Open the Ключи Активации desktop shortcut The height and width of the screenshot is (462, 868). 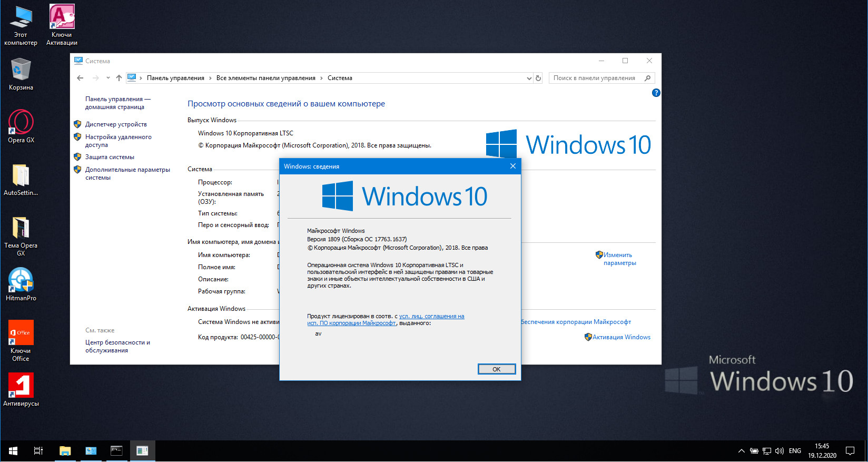[x=62, y=25]
